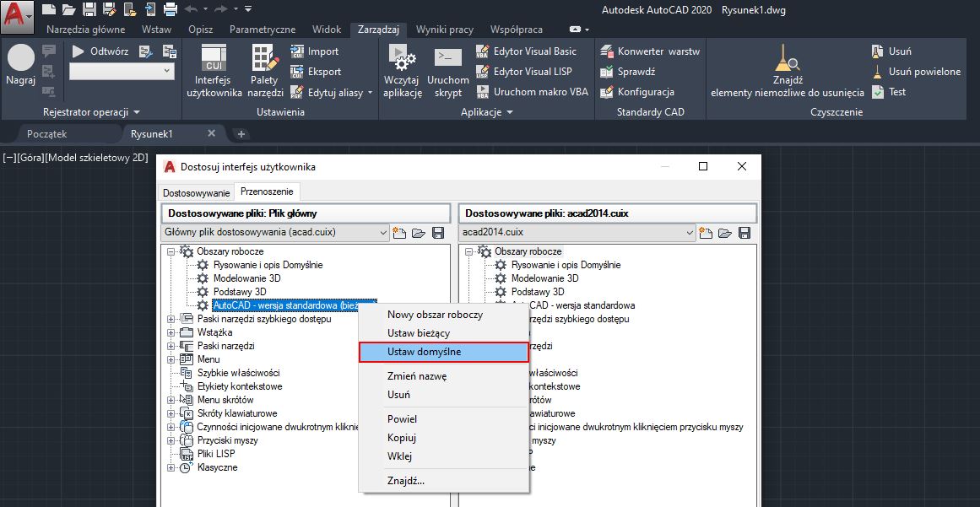This screenshot has height=507, width=980.
Task: Click Usuń powielone button
Action: (916, 71)
